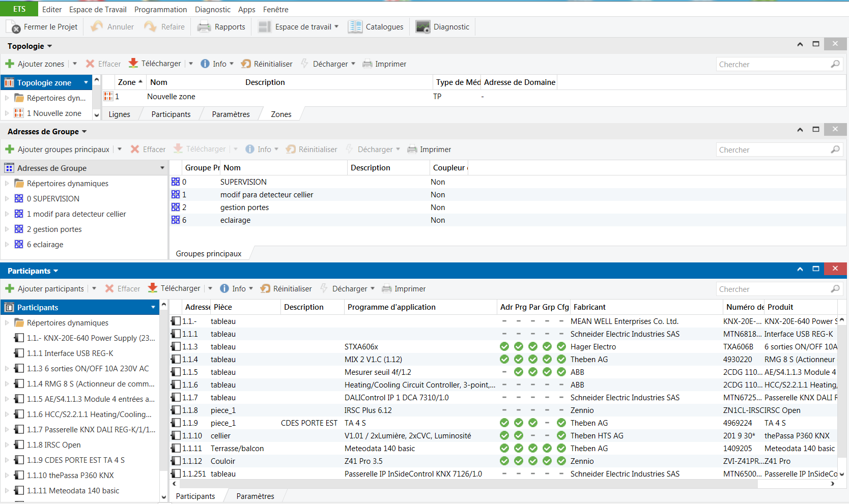Switch to the Zones tab
Screen dimensions: 849x504
click(280, 114)
